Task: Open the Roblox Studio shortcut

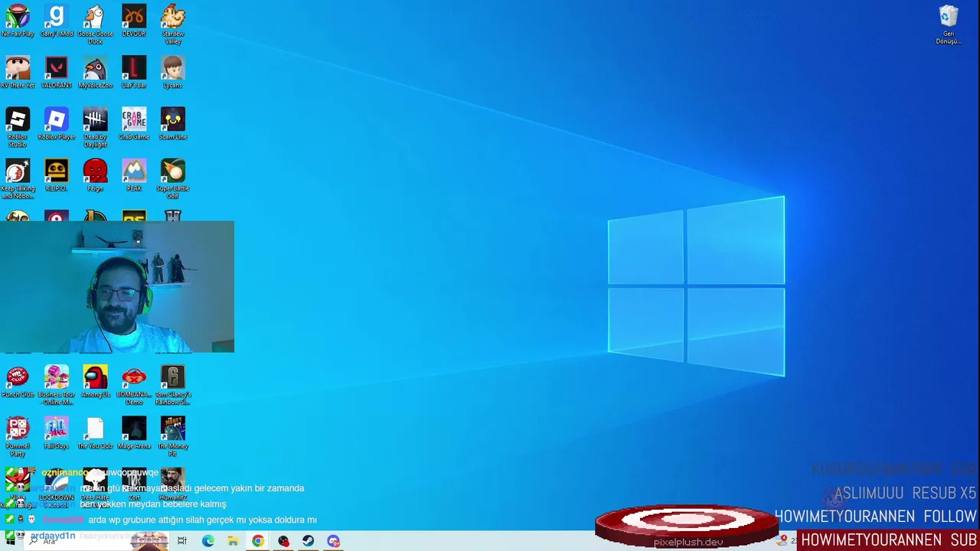Action: [x=18, y=127]
